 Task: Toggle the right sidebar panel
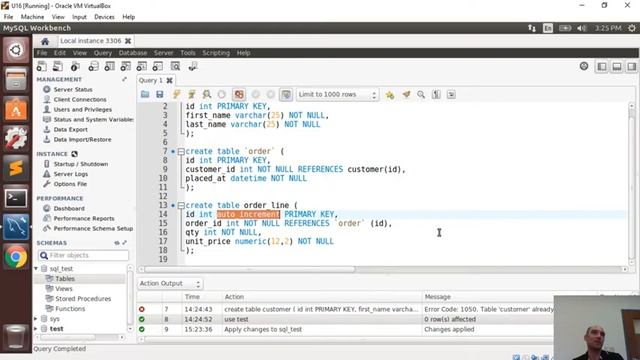pyautogui.click(x=632, y=67)
